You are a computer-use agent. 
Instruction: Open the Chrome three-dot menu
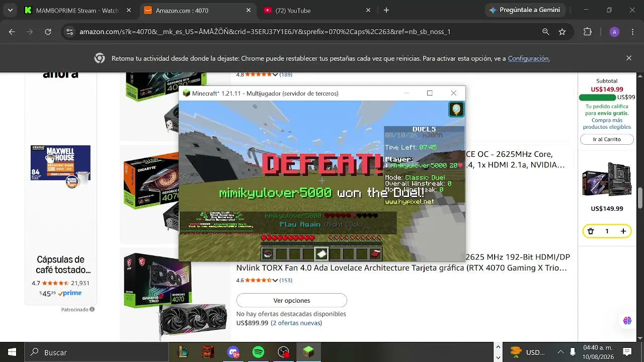click(x=632, y=32)
